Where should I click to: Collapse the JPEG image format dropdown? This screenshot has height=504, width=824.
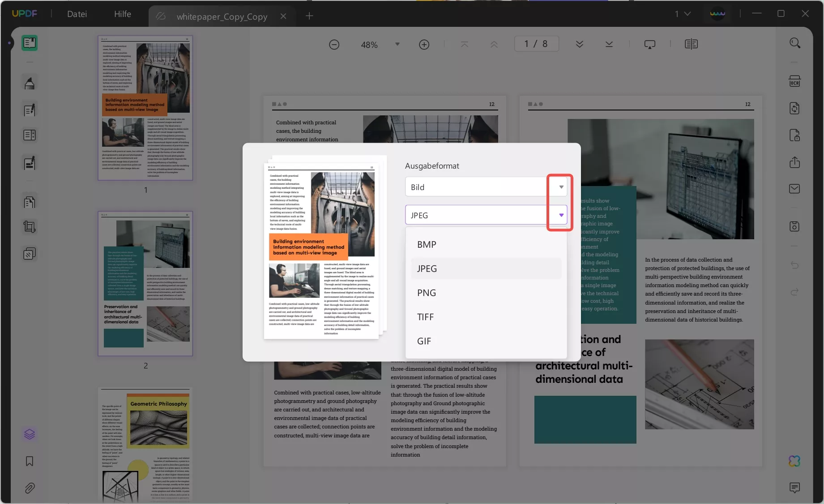click(561, 215)
